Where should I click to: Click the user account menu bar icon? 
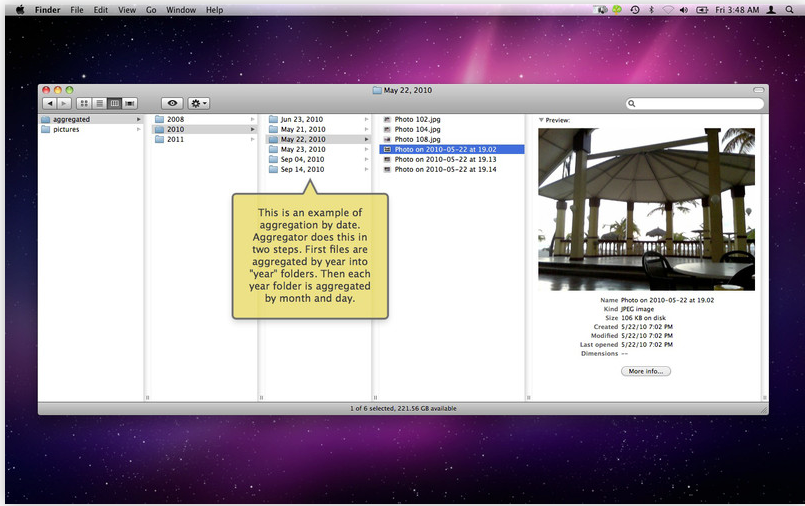click(771, 10)
